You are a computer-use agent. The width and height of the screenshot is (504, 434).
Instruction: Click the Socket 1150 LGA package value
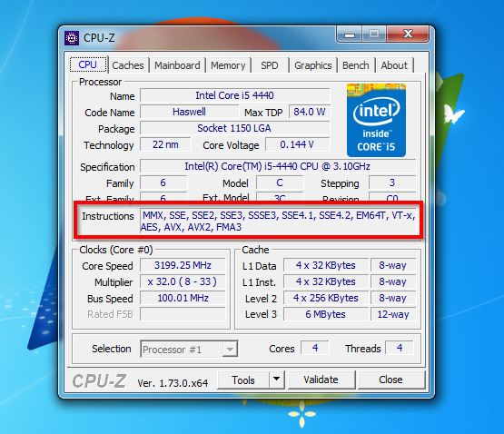[235, 128]
